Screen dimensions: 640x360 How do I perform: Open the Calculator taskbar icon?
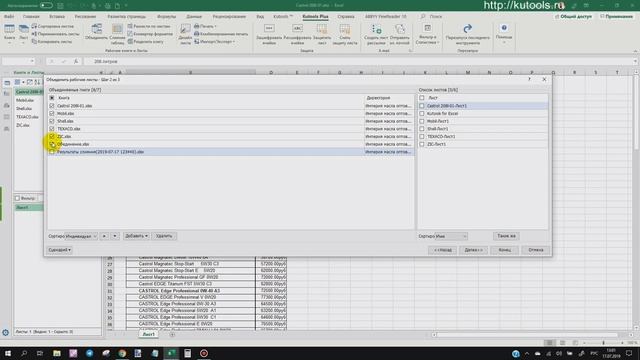187,353
